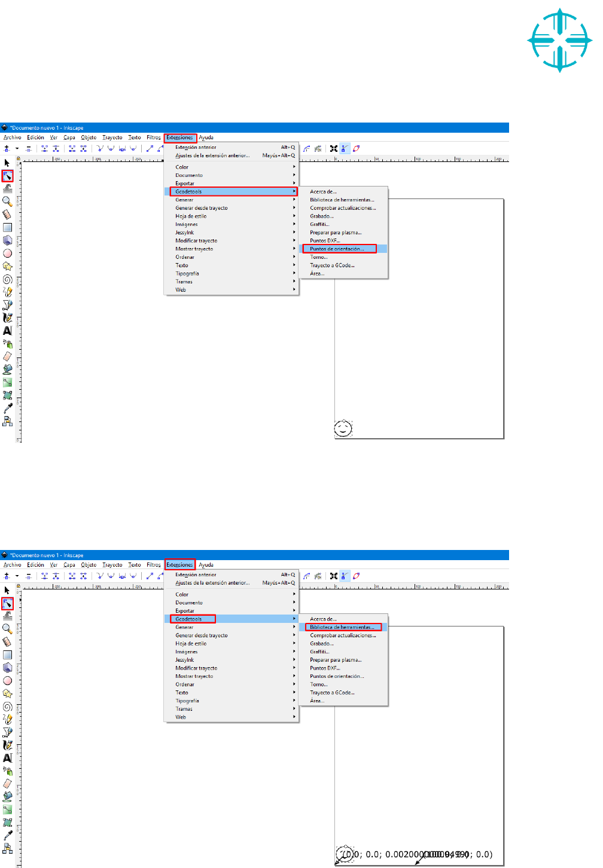Expand the Generar desde trayecto submenu, upper screenshot
Screen dimensions: 603x868
231,208
